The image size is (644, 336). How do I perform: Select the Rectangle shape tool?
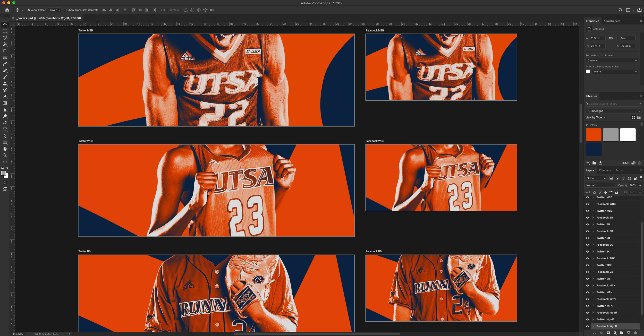click(5, 142)
